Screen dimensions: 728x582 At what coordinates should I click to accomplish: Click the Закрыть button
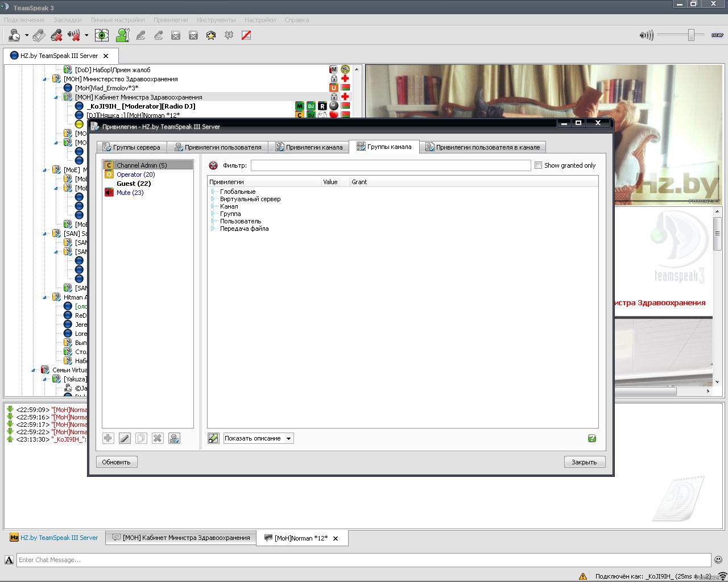tap(585, 462)
